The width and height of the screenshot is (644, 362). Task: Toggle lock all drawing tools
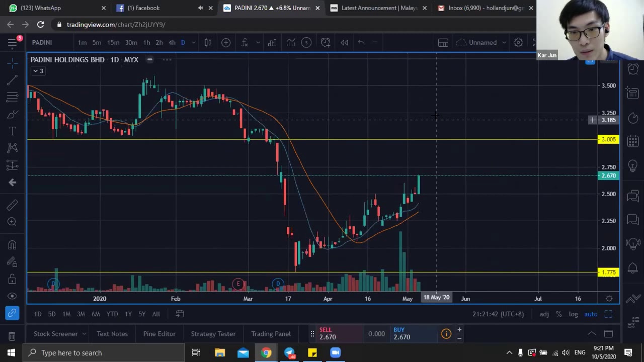[13, 279]
